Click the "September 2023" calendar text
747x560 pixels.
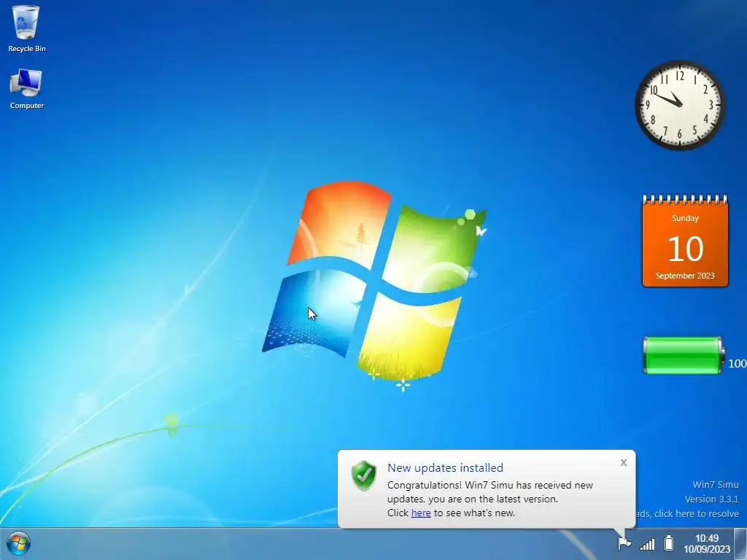pos(685,276)
